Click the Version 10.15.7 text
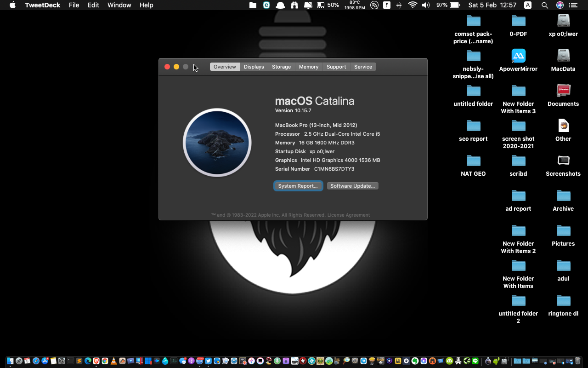 click(293, 110)
